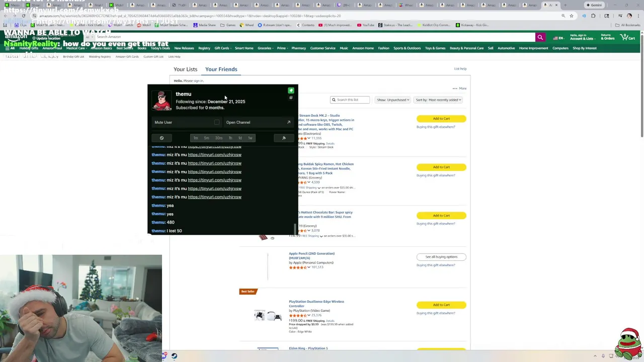Go to Home Improvement nav item

pos(533,48)
